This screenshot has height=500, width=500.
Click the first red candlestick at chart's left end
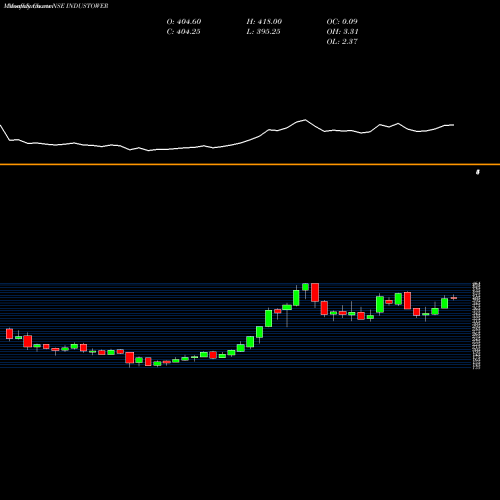(9, 334)
